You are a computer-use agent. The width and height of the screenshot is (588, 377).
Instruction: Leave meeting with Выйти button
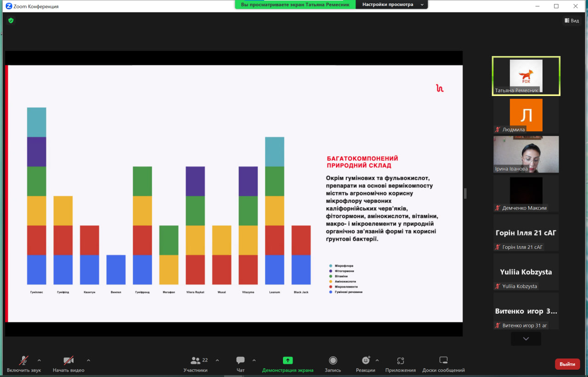(x=567, y=364)
